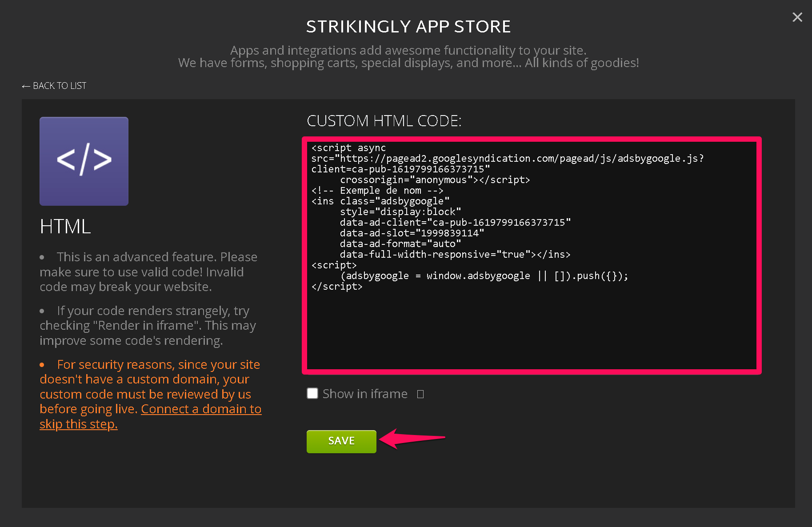
Task: Click the adsbygoogle push script line
Action: [484, 275]
